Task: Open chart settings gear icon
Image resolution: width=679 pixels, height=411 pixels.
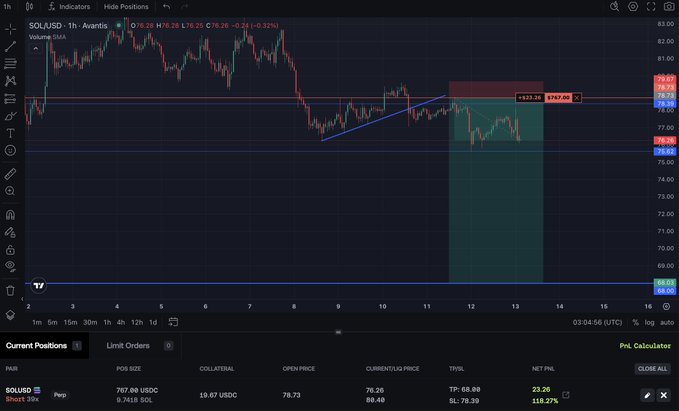Action: pos(633,6)
